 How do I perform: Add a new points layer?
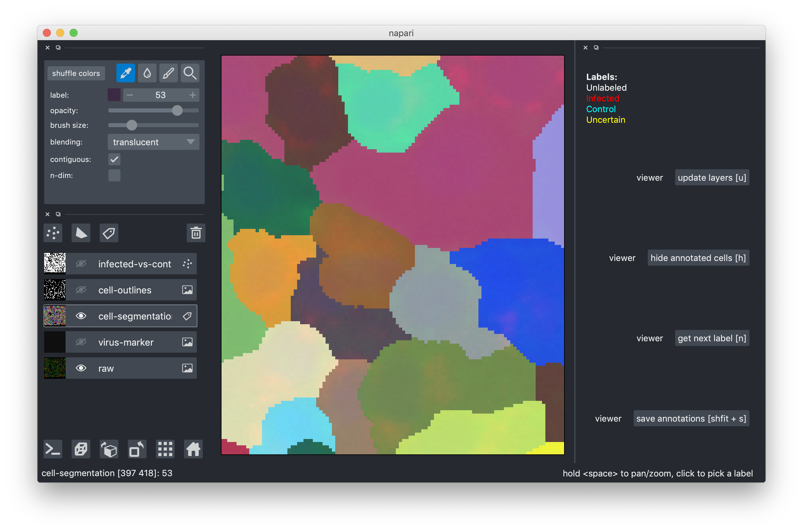[53, 233]
